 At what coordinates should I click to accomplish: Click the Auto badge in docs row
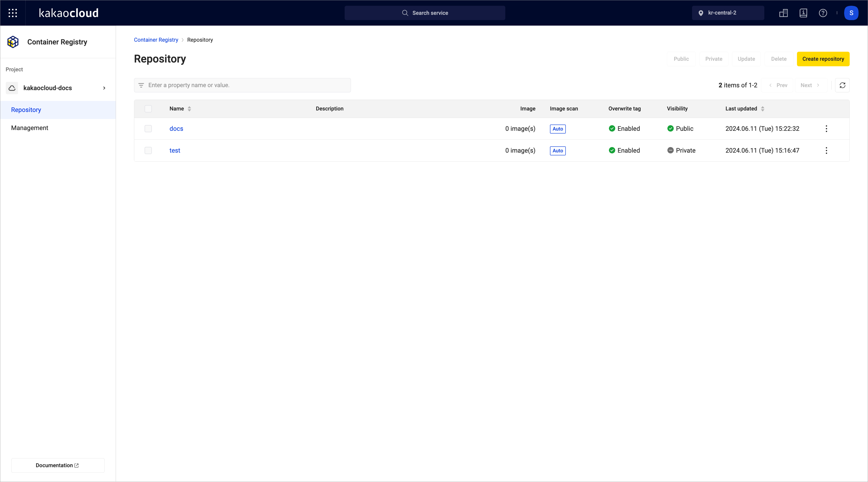pos(558,129)
